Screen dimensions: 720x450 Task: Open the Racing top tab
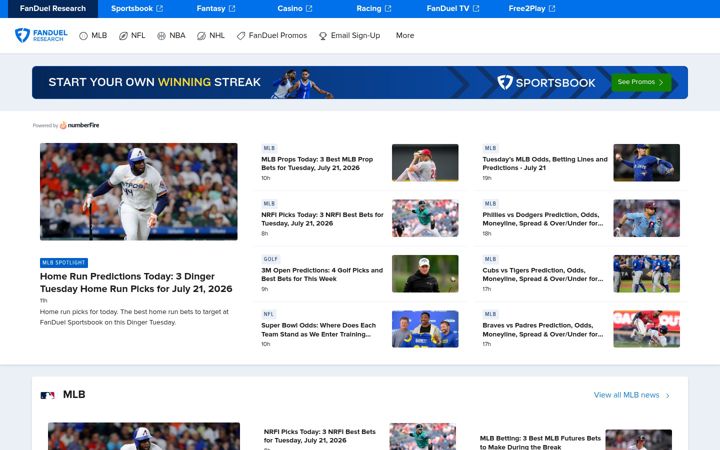click(374, 9)
